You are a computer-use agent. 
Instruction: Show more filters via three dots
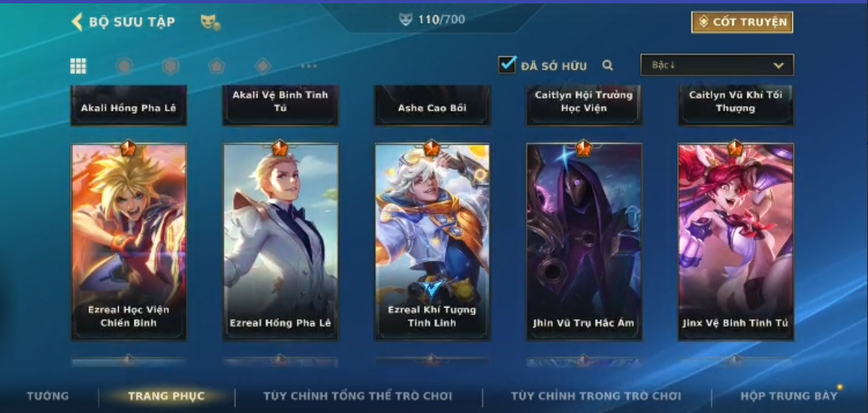click(x=309, y=66)
